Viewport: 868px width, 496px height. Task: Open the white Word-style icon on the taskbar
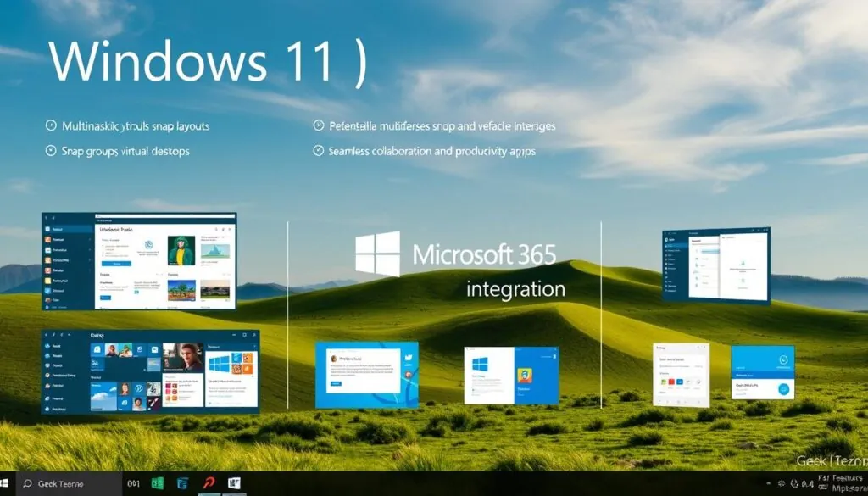pos(234,483)
